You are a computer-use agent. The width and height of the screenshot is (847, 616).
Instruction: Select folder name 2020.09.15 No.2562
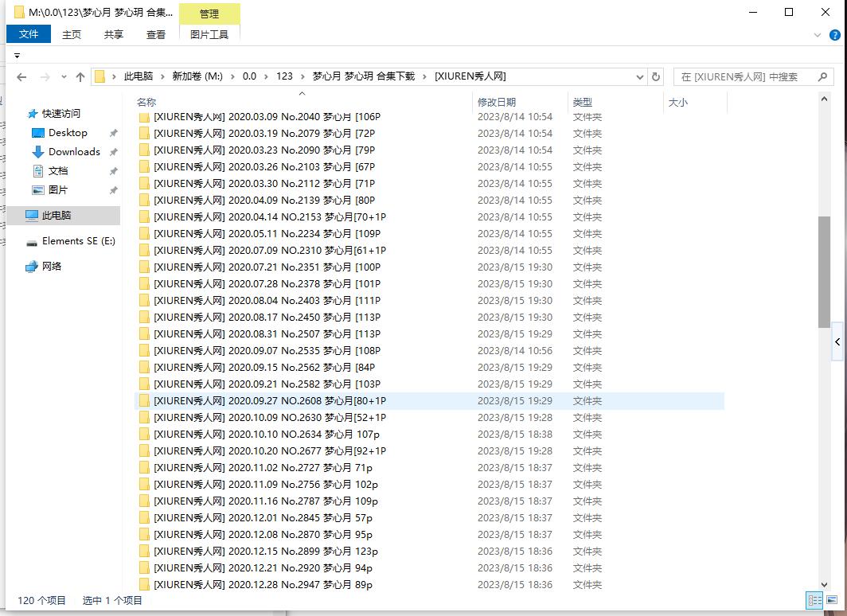[x=264, y=368]
